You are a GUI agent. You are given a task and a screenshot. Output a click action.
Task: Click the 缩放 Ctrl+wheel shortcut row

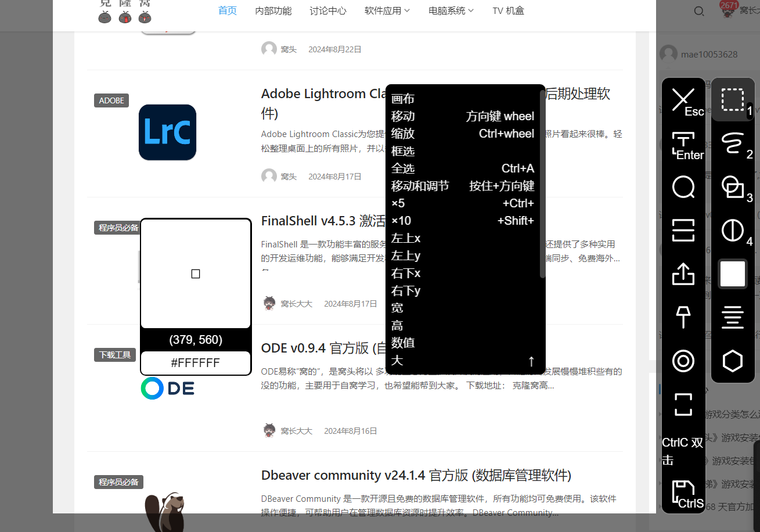tap(463, 134)
